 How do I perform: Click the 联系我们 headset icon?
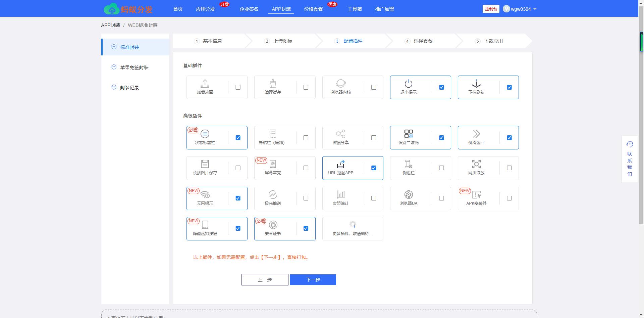click(630, 144)
